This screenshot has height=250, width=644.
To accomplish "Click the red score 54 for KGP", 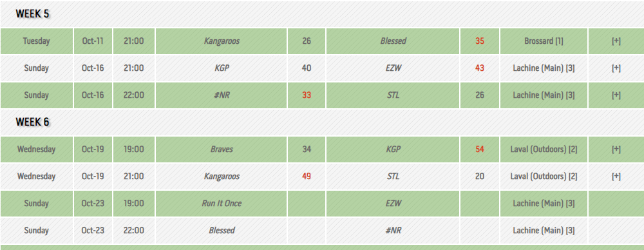I will click(480, 149).
